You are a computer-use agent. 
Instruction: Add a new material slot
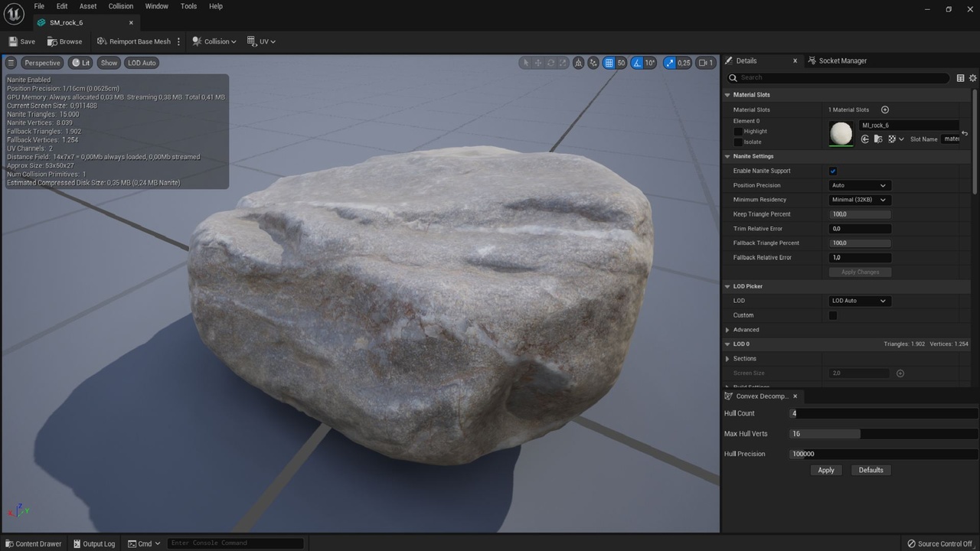(x=885, y=109)
